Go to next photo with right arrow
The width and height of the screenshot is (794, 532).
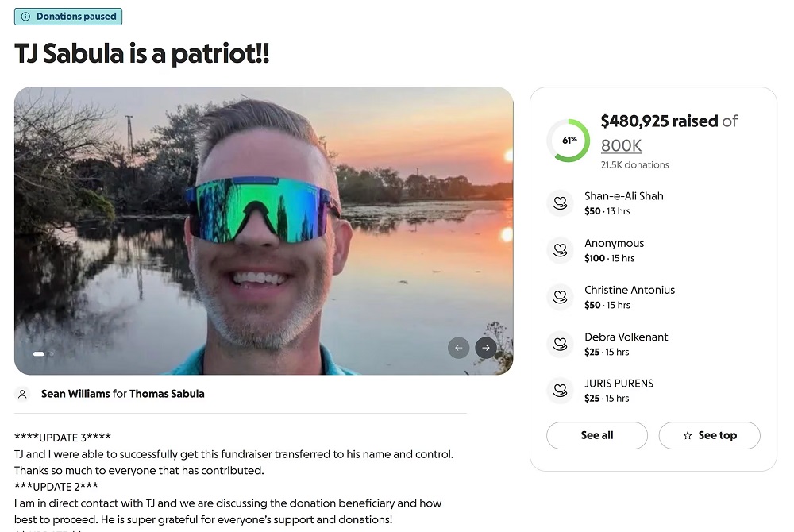click(x=485, y=347)
